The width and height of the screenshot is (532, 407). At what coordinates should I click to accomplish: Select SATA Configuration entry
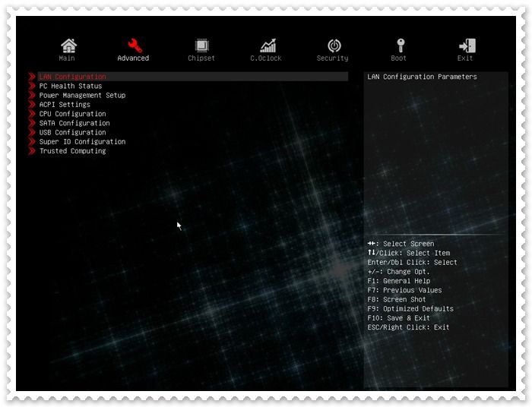pos(74,123)
